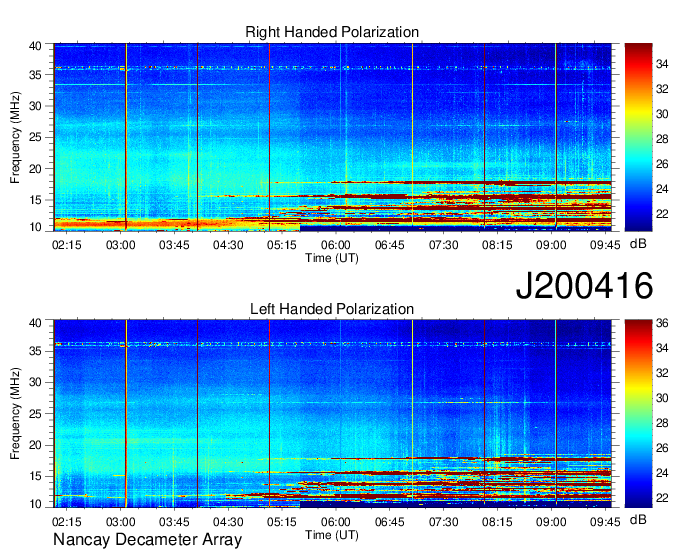This screenshot has width=680, height=552.
Task: Click 40 MHz tick on Right Handed frequency axis
Action: [35, 46]
